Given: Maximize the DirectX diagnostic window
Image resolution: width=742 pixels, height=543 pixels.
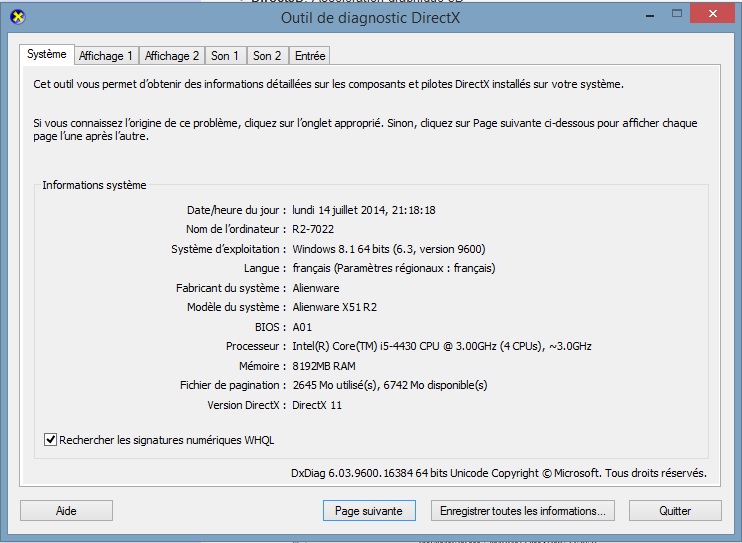Looking at the screenshot, I should pos(677,14).
